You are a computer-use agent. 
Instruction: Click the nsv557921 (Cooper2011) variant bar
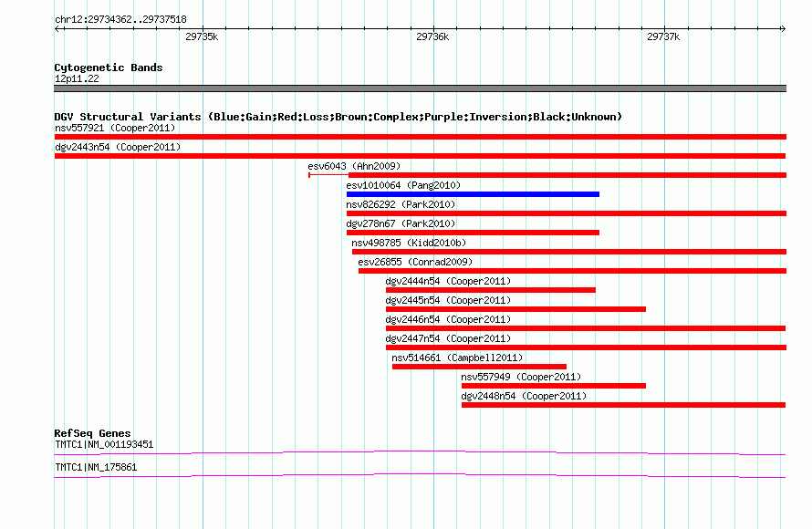click(x=420, y=137)
